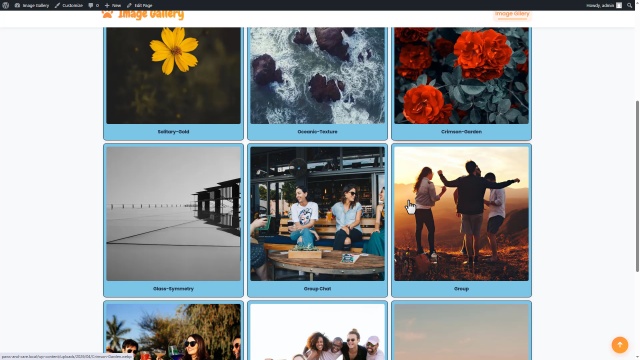Click the orange Image Gallery site title
Screen dimensions: 640x360
[x=151, y=15]
